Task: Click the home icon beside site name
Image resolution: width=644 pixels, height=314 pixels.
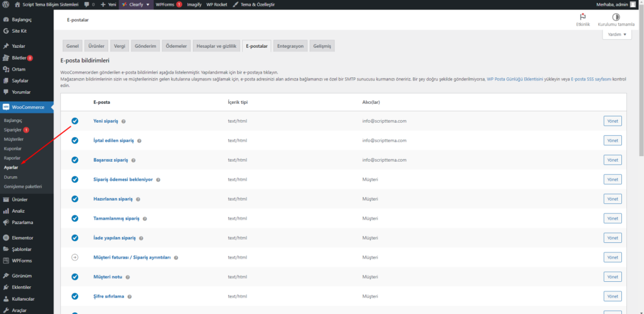Action: coord(17,4)
